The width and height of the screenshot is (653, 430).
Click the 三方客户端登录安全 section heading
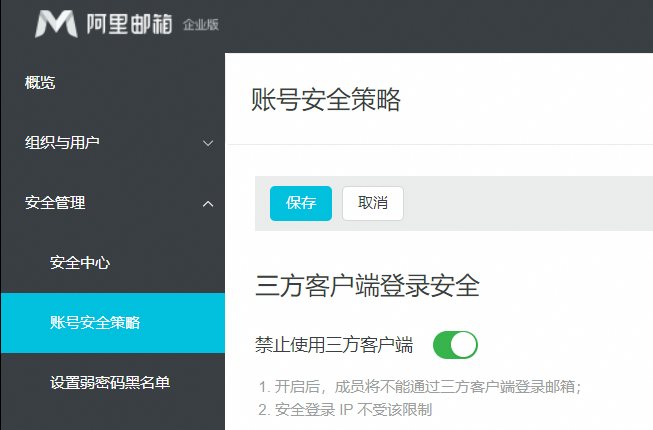point(368,286)
